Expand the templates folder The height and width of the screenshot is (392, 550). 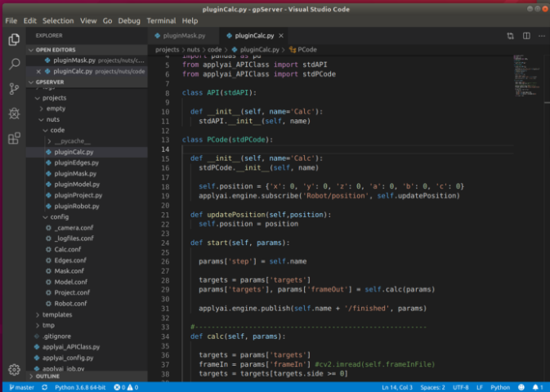click(87, 314)
